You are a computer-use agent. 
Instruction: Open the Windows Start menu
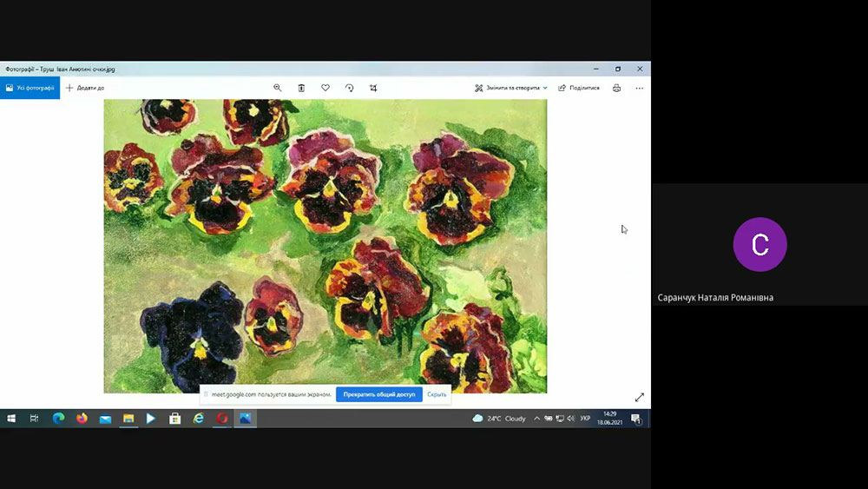point(11,418)
